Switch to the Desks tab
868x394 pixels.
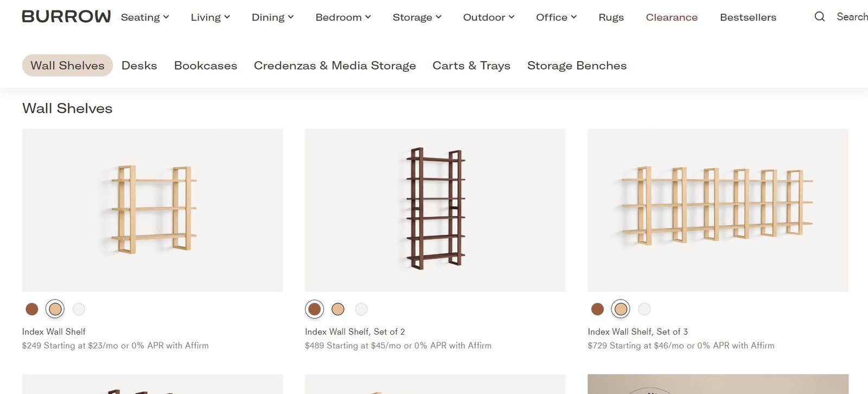point(139,65)
